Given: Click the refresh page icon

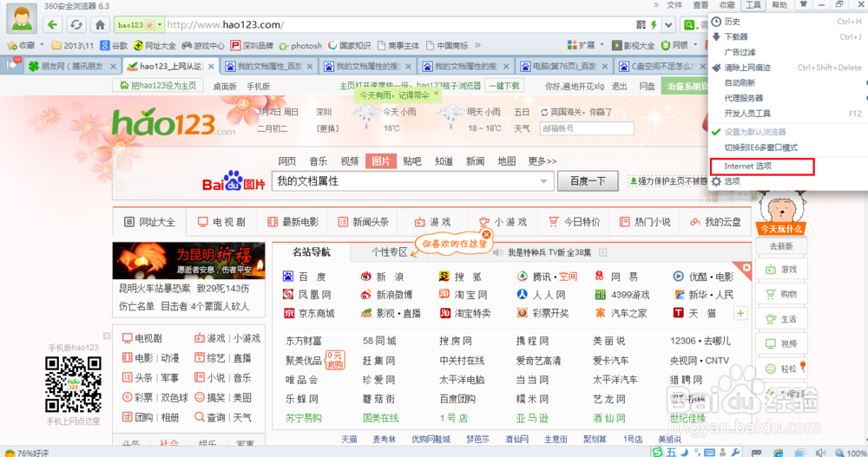Looking at the screenshot, I should point(76,25).
